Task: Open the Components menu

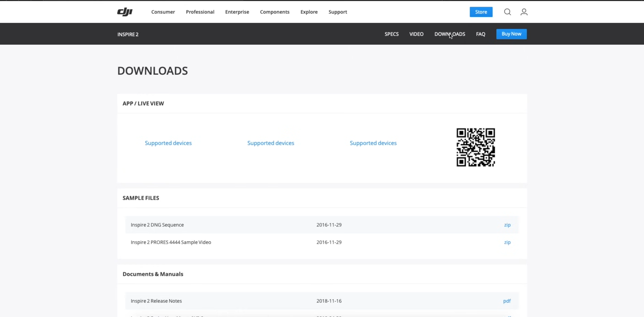Action: coord(275,12)
